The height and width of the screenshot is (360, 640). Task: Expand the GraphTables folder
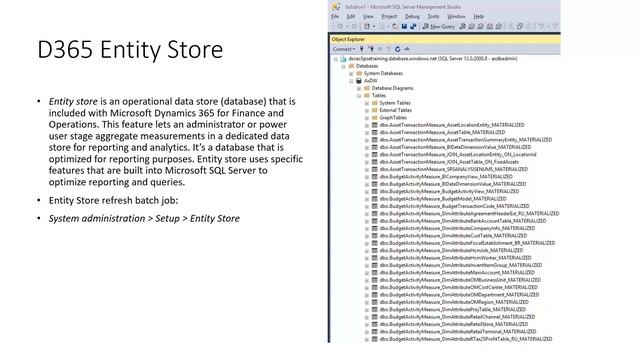click(367, 118)
